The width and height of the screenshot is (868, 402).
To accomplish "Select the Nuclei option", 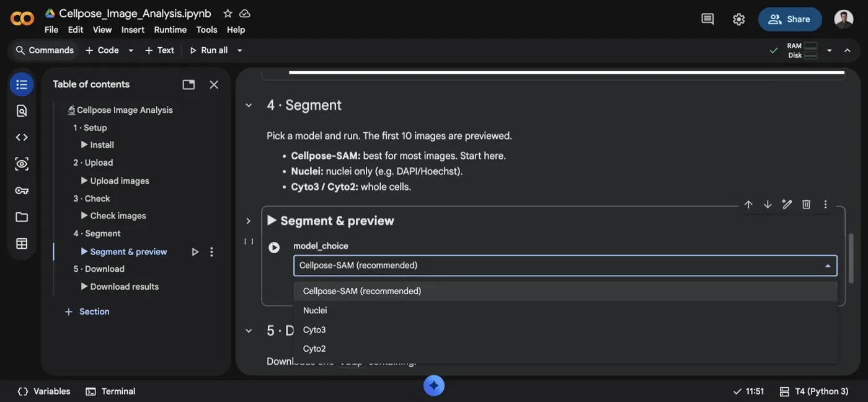I will pos(565,310).
